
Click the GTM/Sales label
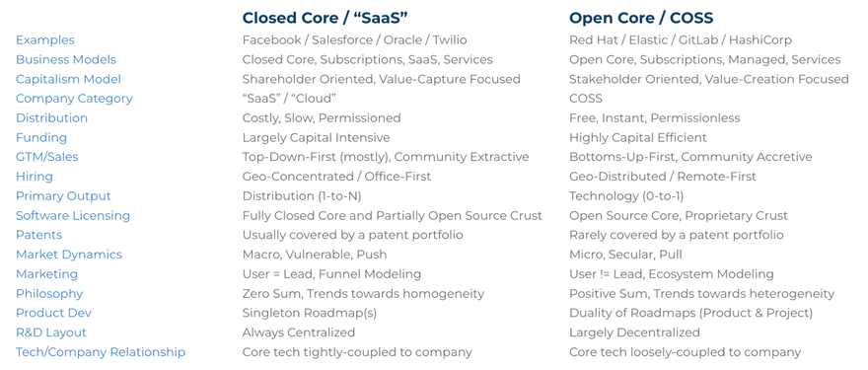coord(47,157)
